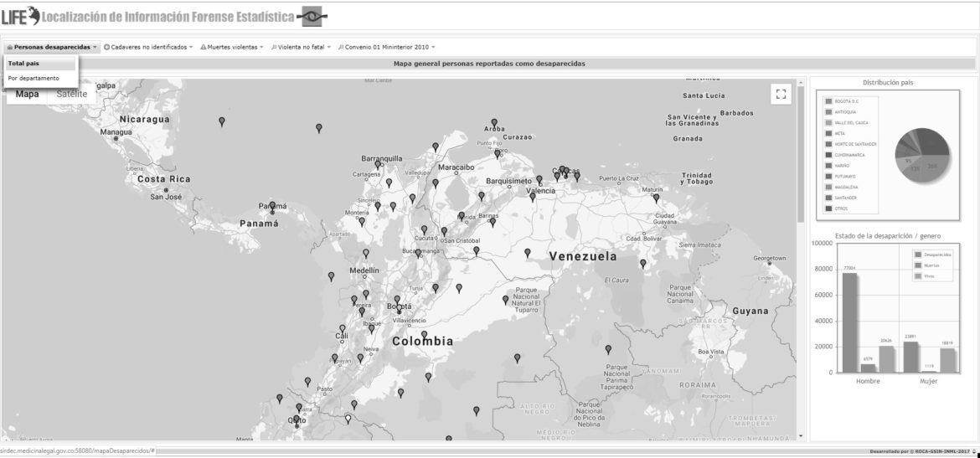
Task: Click the 18819 Mujer vivos bar
Action: point(947,361)
